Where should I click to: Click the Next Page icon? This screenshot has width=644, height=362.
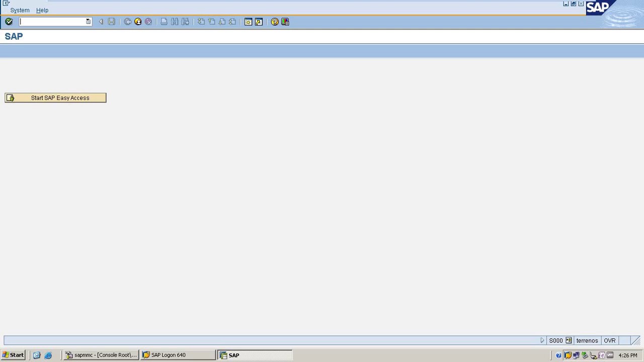click(222, 22)
